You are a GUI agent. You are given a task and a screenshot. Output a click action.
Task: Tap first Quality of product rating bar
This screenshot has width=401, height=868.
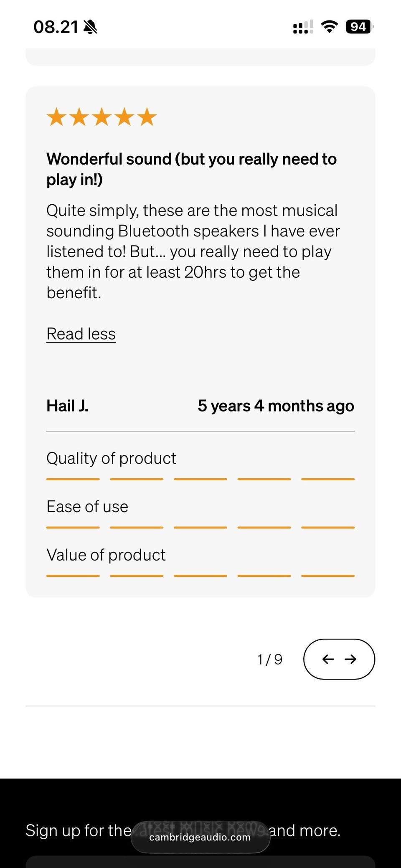73,479
